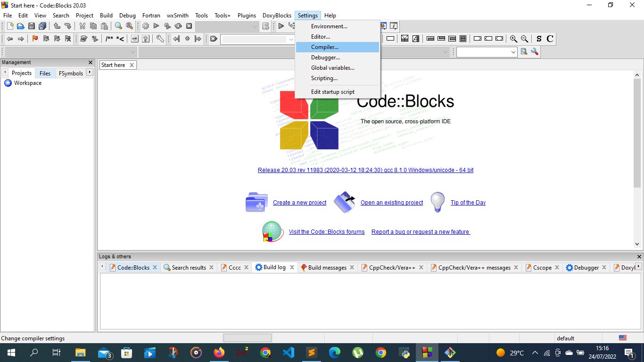Click the bold C toolbar icon
Screen dimensions: 644x362
pyautogui.click(x=550, y=39)
